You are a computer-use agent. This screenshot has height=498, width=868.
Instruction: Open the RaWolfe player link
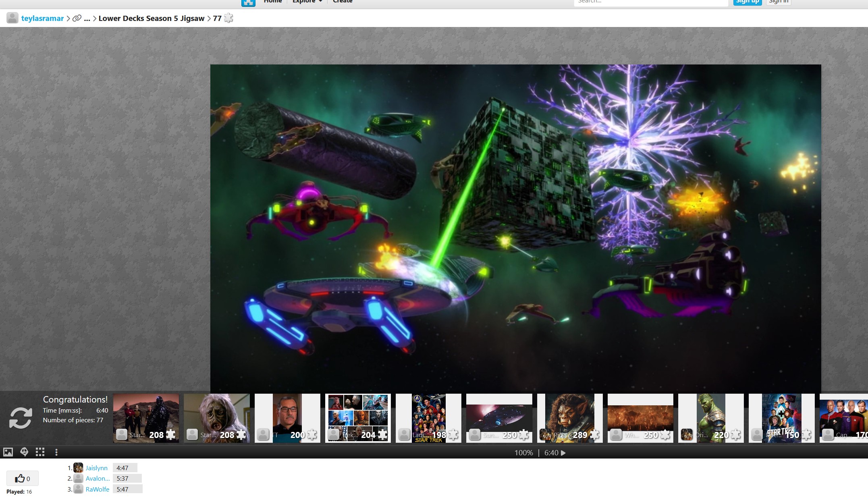point(97,489)
